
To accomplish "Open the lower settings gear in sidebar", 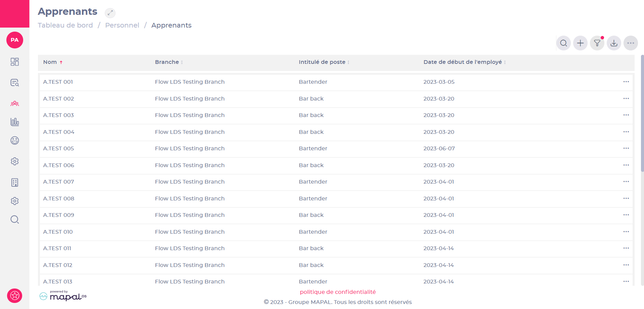I will [x=15, y=201].
